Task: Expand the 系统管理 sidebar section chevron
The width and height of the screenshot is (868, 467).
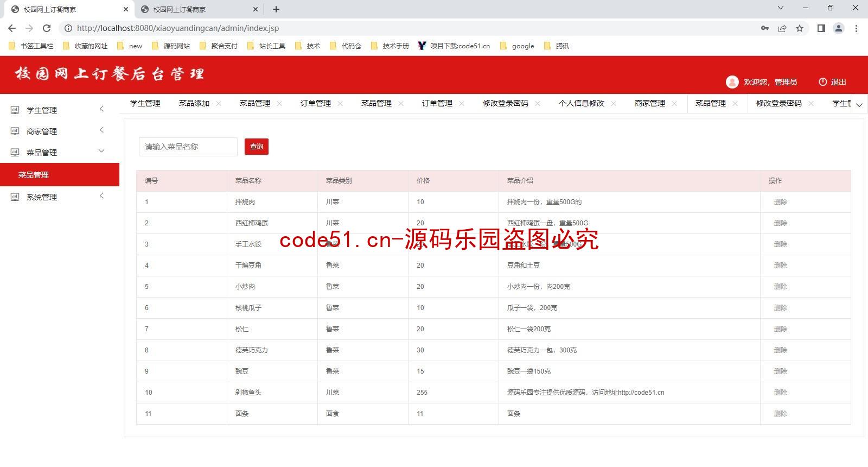Action: pyautogui.click(x=101, y=195)
